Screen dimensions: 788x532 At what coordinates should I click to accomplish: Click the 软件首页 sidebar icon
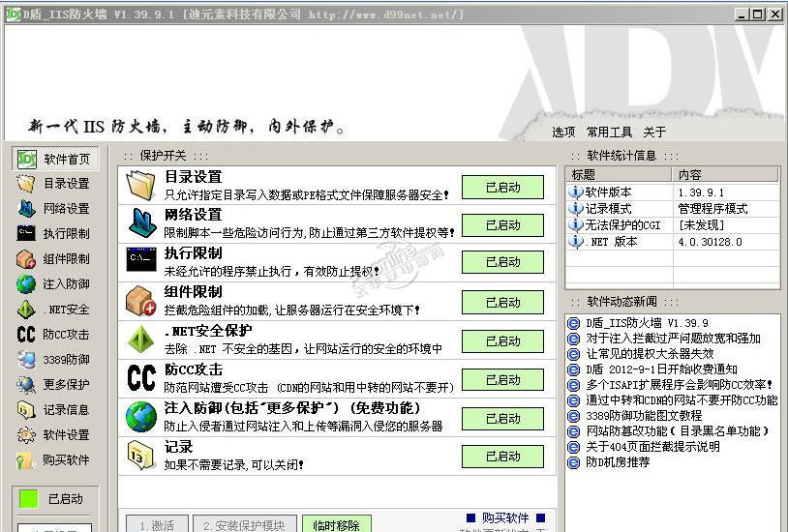click(x=27, y=159)
